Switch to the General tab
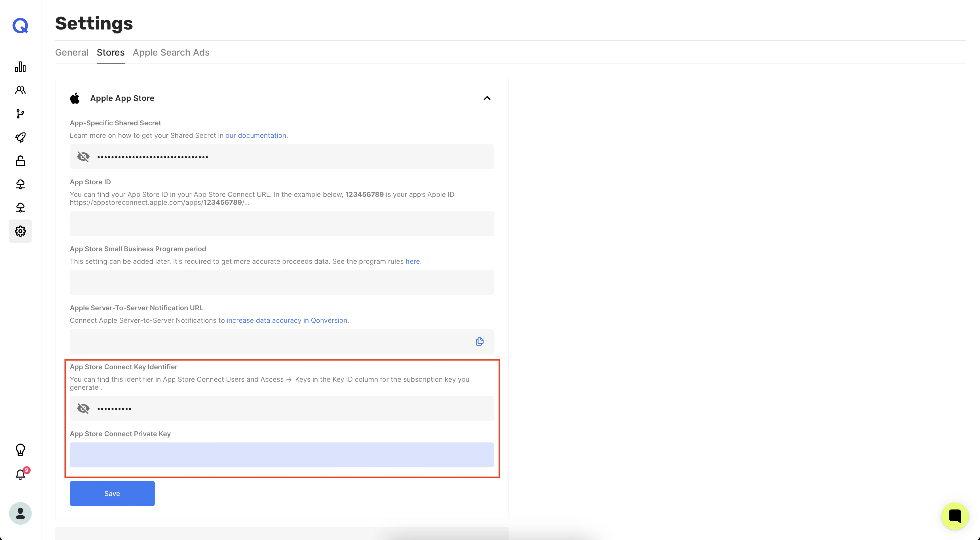The width and height of the screenshot is (980, 540). pos(71,52)
